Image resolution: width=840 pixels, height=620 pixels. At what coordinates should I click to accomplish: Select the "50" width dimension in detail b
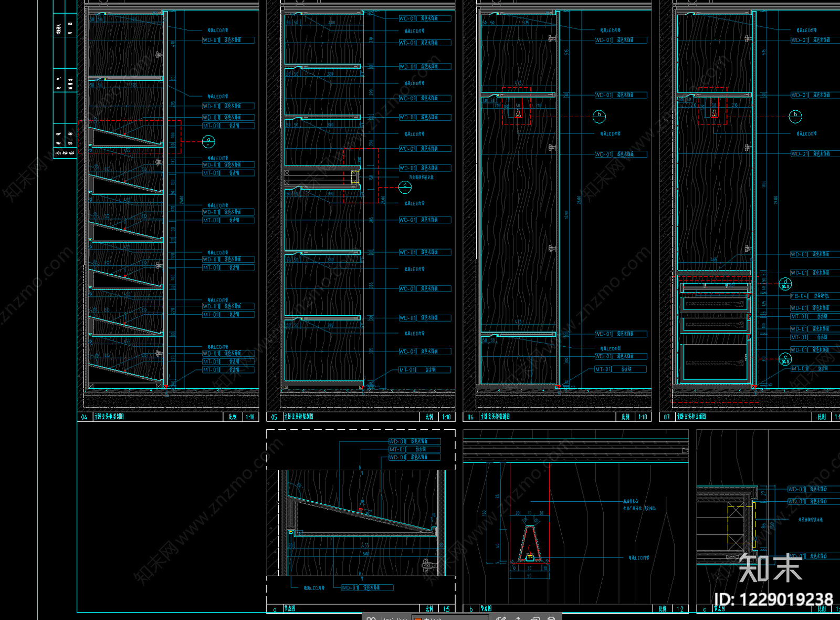pyautogui.click(x=529, y=576)
